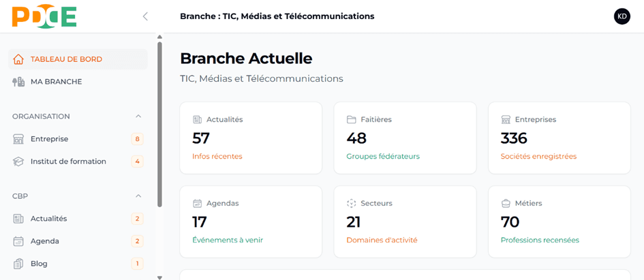Open Entreprise in the sidebar

click(49, 139)
